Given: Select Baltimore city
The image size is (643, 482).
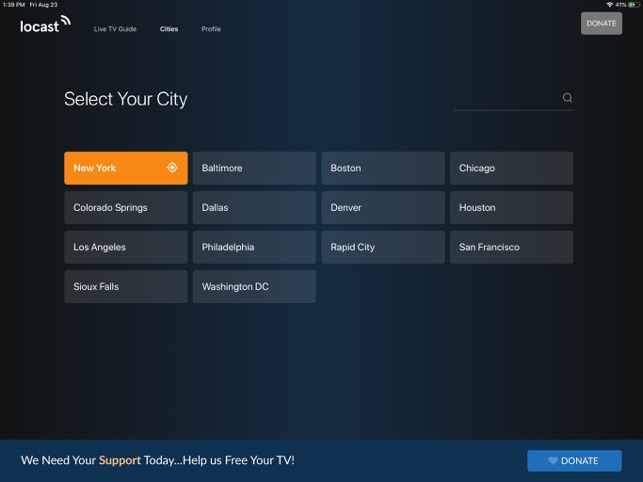Looking at the screenshot, I should 254,168.
